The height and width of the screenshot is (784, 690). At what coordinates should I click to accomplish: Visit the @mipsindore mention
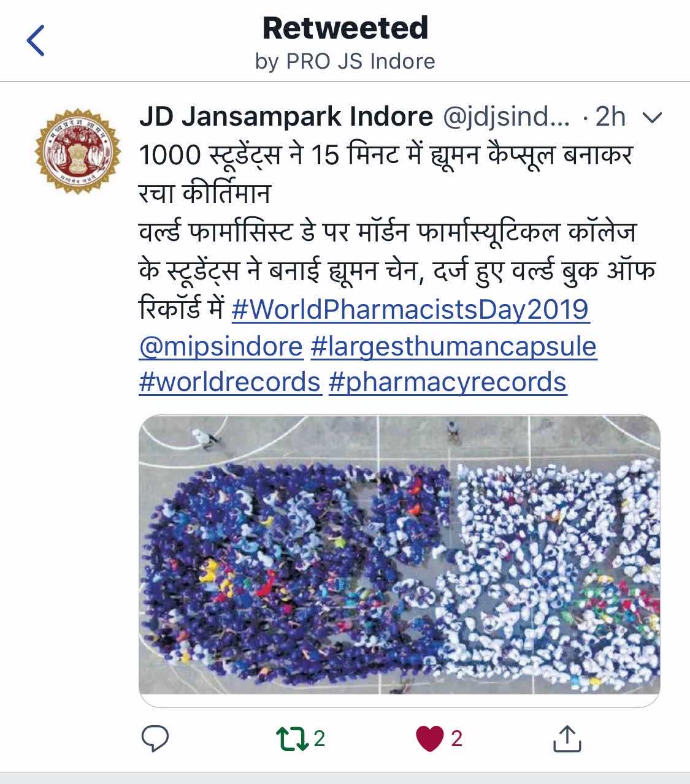click(x=221, y=346)
